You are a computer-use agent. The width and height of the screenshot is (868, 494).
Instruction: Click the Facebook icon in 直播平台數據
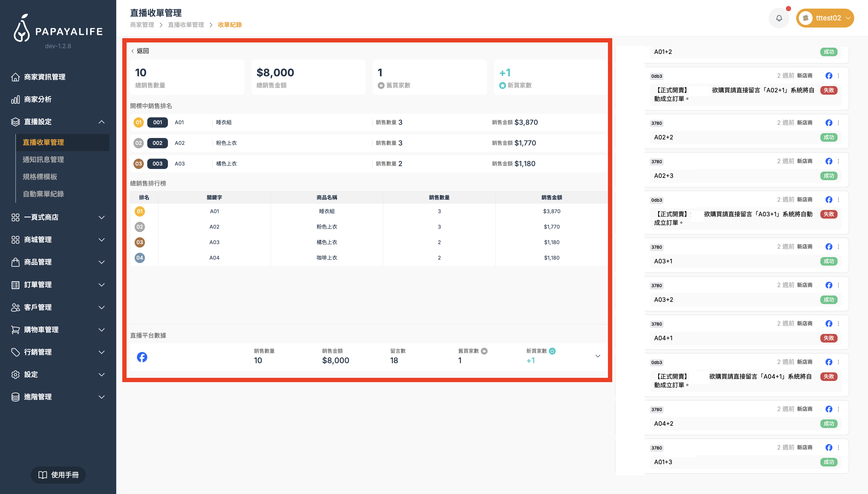tap(142, 357)
